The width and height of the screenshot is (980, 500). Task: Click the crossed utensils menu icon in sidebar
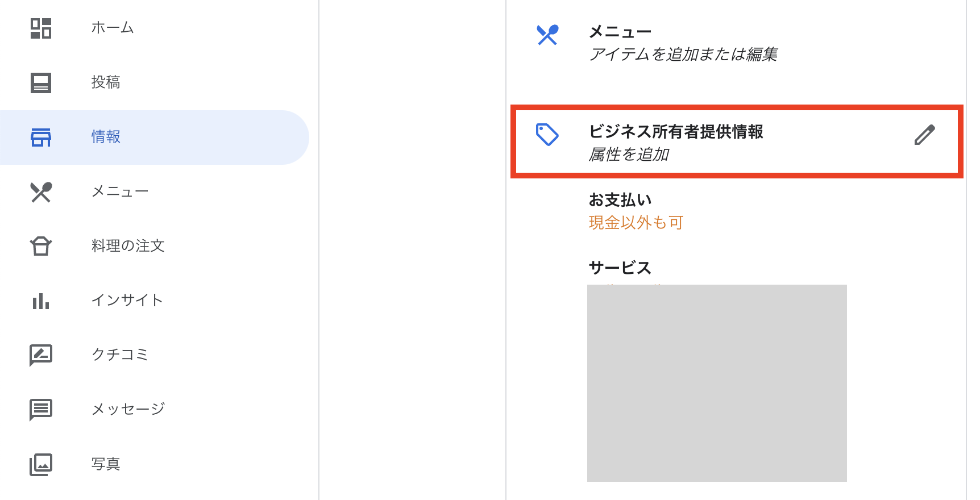(40, 191)
